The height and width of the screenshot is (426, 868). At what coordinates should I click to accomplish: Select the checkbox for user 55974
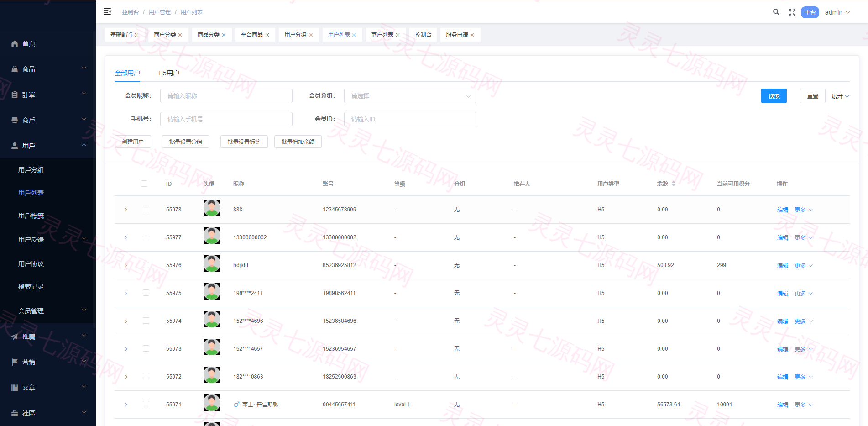[x=146, y=321]
